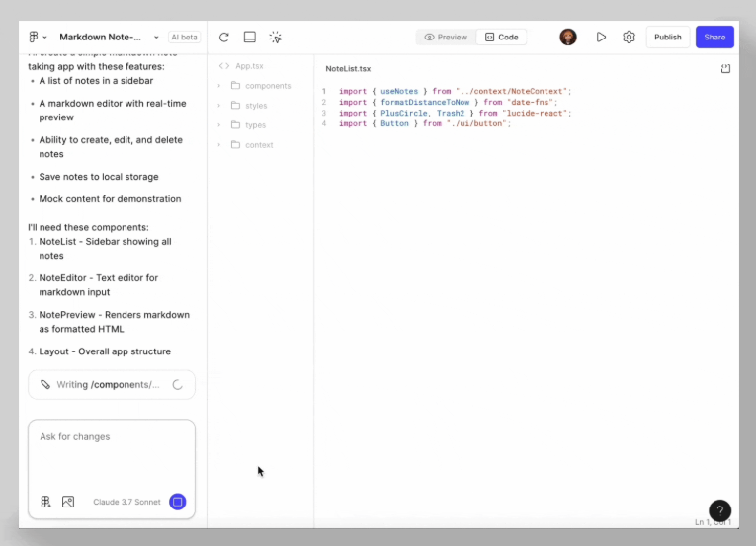756x546 pixels.
Task: Click code line 1 importing useNotes
Action: [x=455, y=91]
